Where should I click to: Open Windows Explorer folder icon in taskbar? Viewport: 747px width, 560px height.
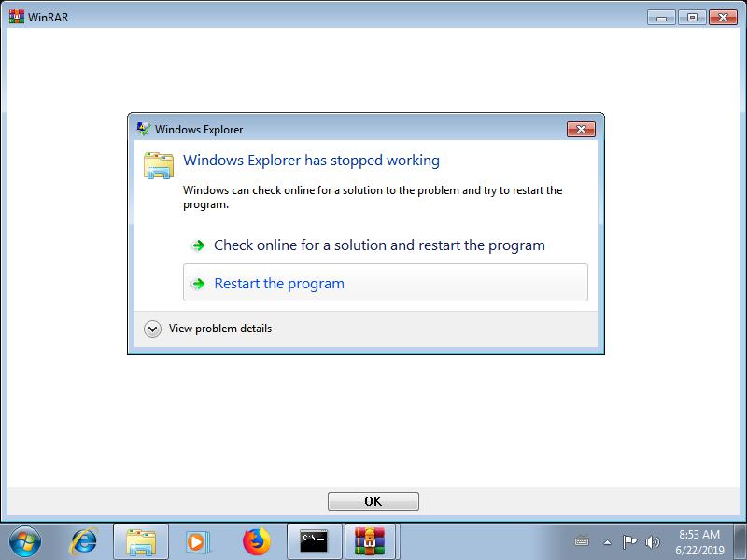pos(141,542)
